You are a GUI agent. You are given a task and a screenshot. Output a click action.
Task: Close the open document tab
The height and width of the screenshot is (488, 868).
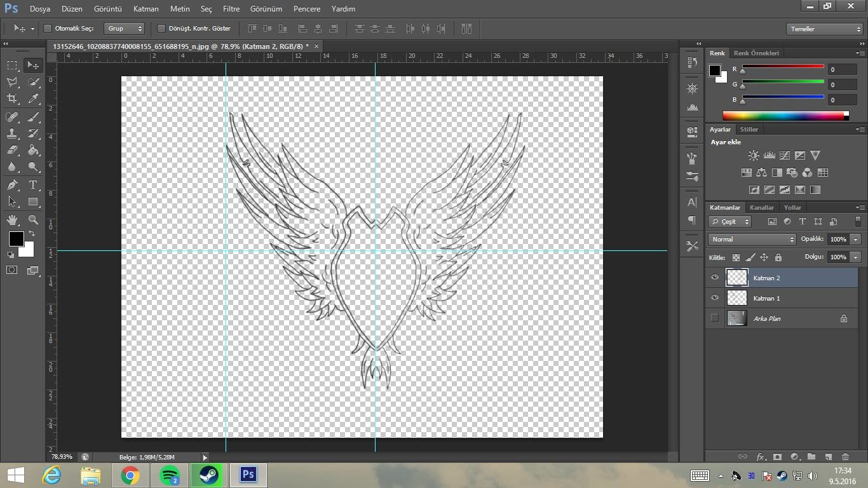(x=316, y=46)
